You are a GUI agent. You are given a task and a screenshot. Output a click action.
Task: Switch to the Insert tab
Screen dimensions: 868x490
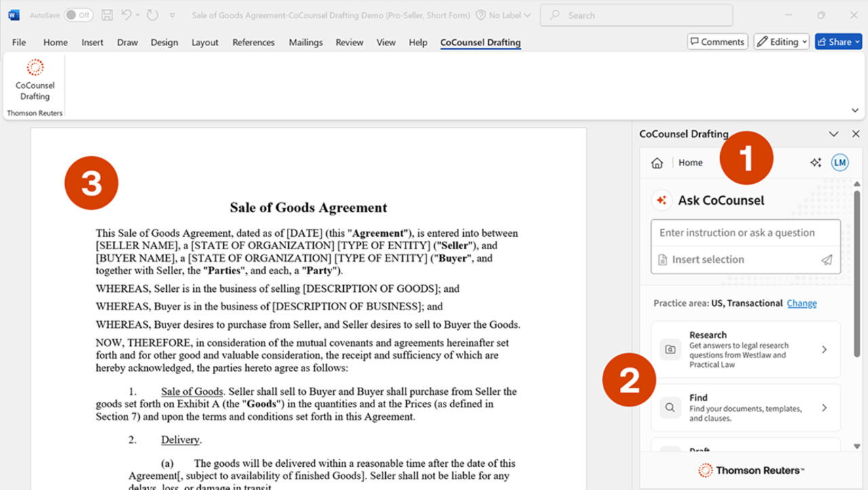pos(92,42)
